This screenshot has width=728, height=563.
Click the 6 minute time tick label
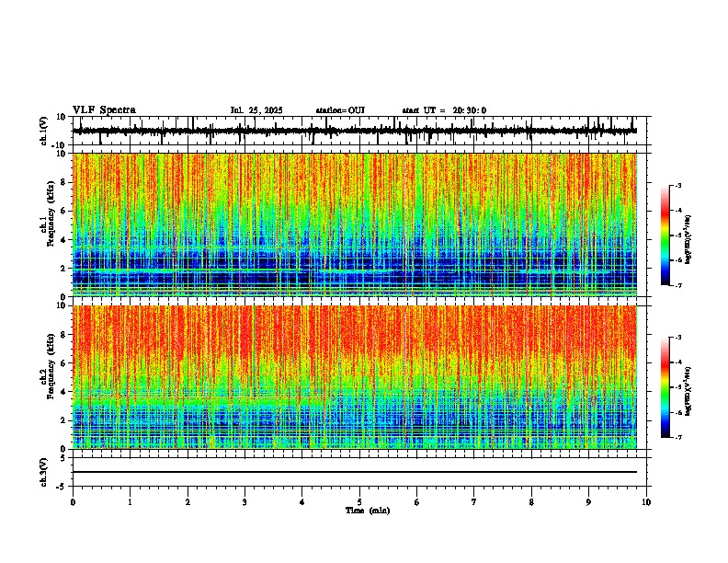(417, 502)
